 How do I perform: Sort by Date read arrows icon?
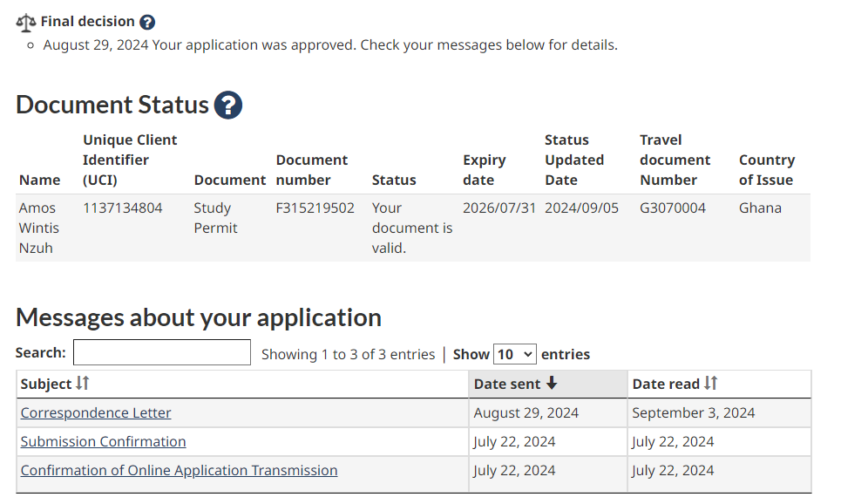click(711, 384)
